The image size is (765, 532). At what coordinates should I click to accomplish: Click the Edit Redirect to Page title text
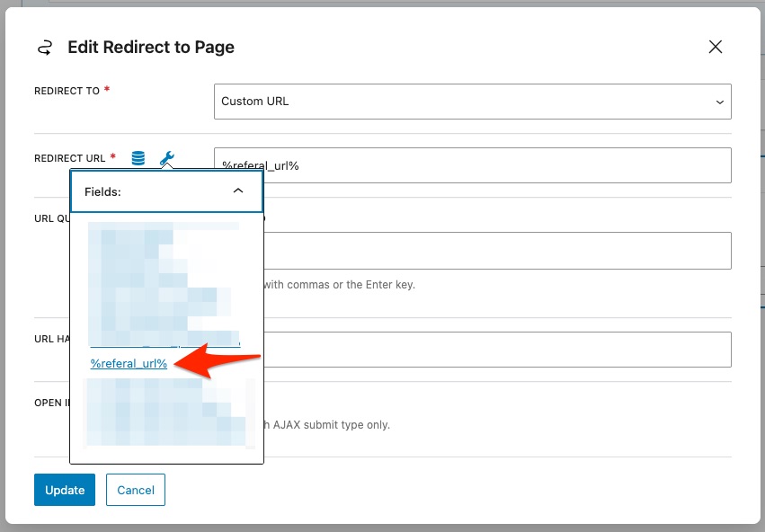(x=151, y=48)
